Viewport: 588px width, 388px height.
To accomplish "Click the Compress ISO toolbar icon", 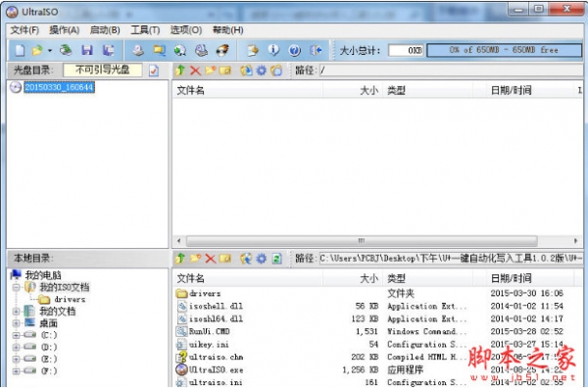I will click(x=159, y=50).
